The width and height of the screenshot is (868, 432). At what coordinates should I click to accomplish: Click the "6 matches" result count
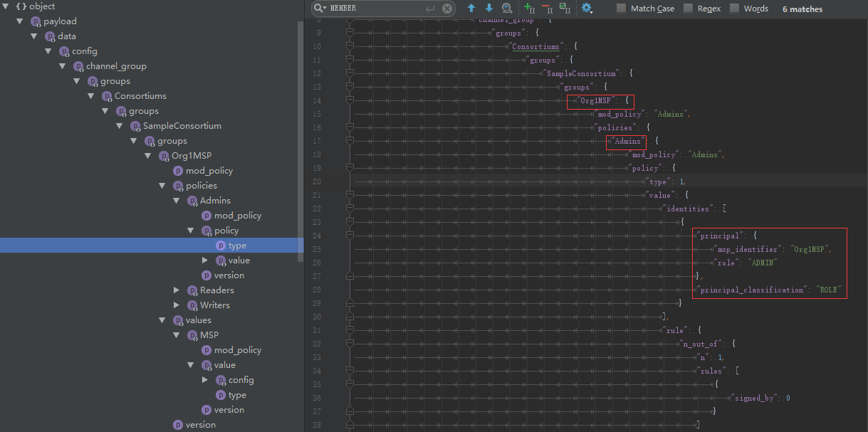pos(802,9)
